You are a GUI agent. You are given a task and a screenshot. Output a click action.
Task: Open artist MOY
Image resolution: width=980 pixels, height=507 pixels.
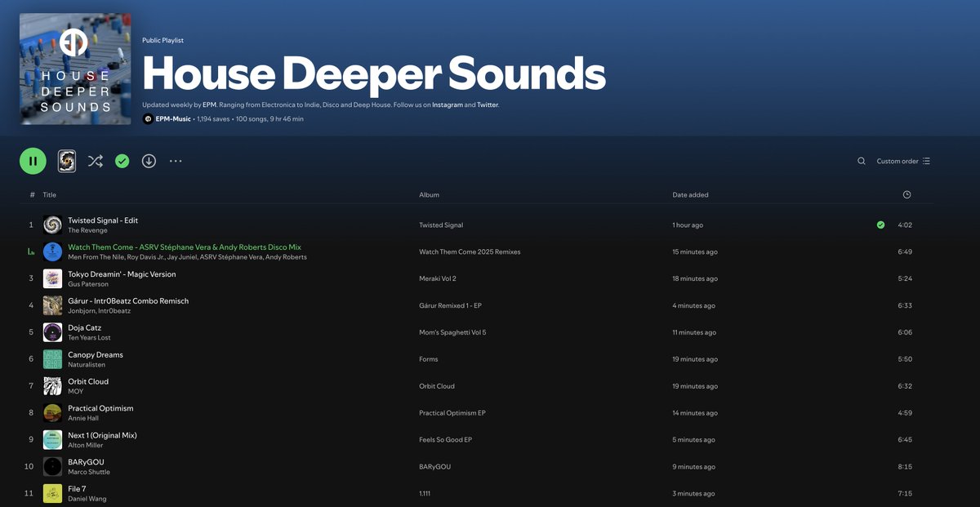click(75, 392)
